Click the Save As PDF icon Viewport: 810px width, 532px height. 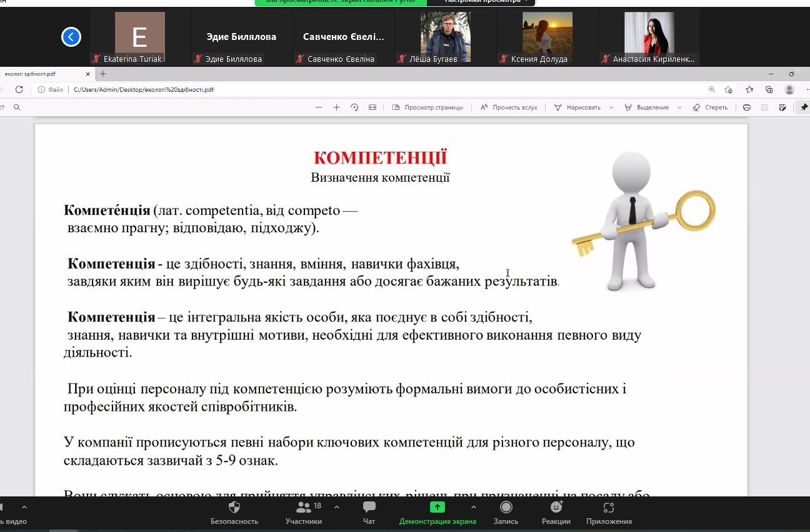(x=782, y=107)
